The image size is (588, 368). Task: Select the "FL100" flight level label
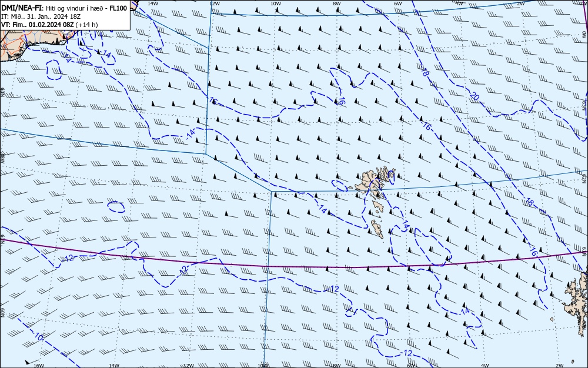click(119, 8)
